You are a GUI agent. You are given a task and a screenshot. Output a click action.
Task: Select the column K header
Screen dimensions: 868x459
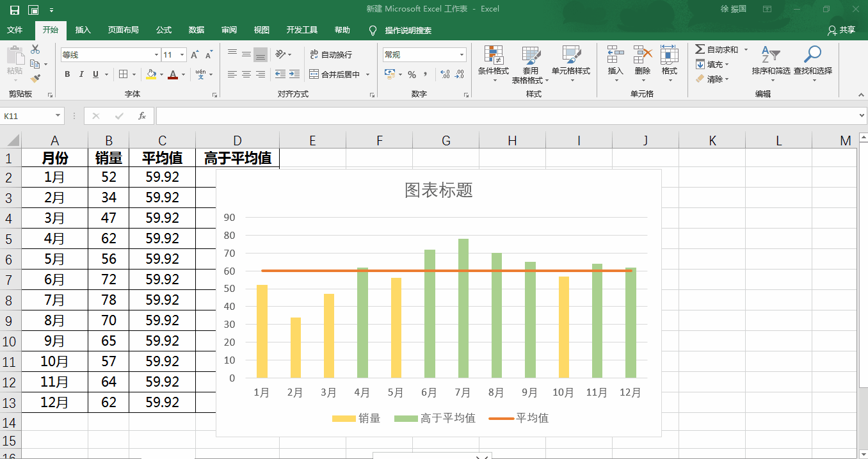pyautogui.click(x=712, y=141)
